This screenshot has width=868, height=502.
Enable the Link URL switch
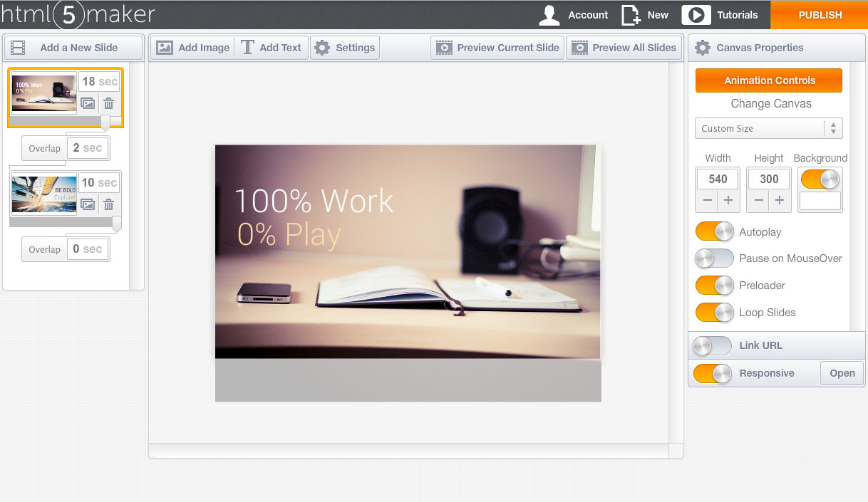pos(713,345)
